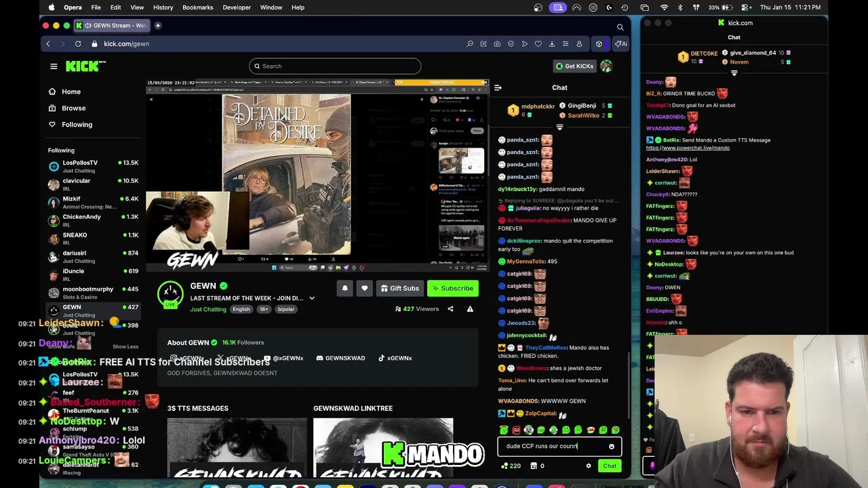Reload the kick.com page

(x=78, y=44)
